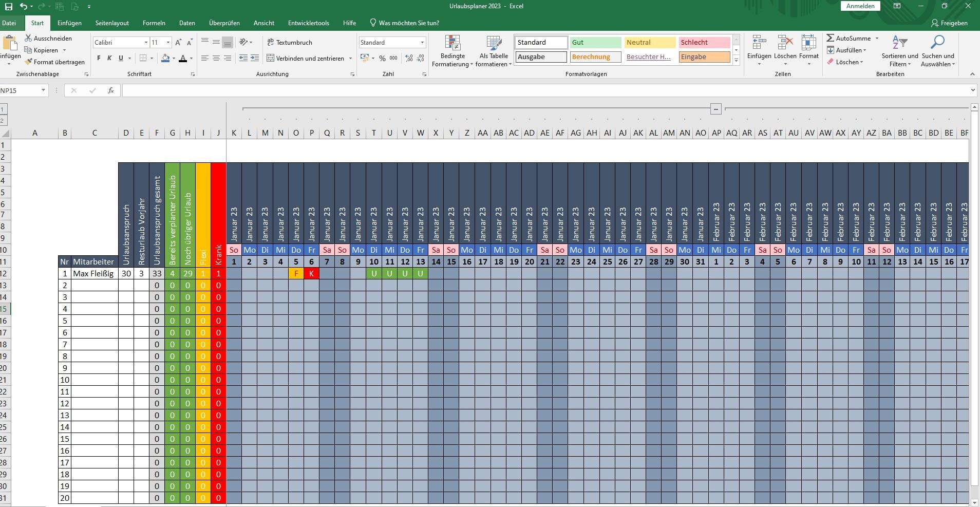This screenshot has height=507, width=980.
Task: Click AutoSumme sigma icon
Action: coord(831,38)
